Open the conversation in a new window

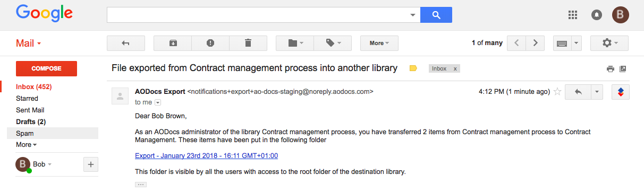click(x=623, y=69)
